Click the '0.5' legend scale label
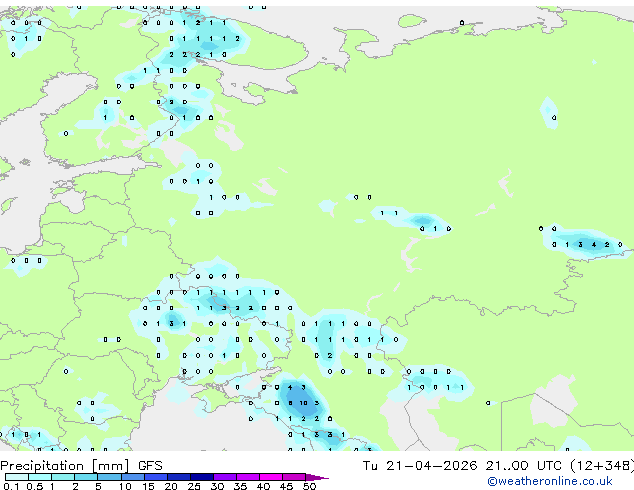This screenshot has width=634, height=490. pyautogui.click(x=35, y=486)
